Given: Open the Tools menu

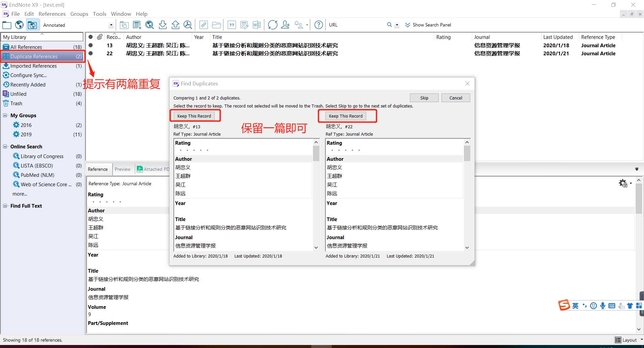Looking at the screenshot, I should (x=100, y=14).
